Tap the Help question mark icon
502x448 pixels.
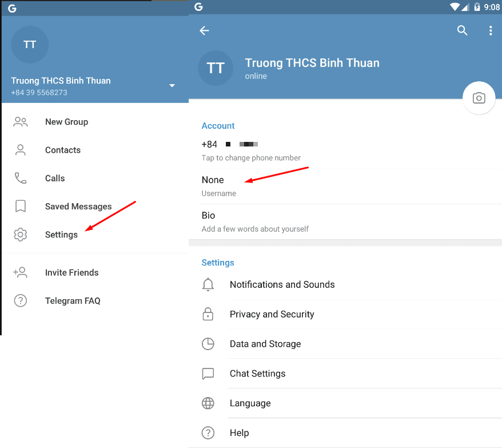(x=208, y=433)
